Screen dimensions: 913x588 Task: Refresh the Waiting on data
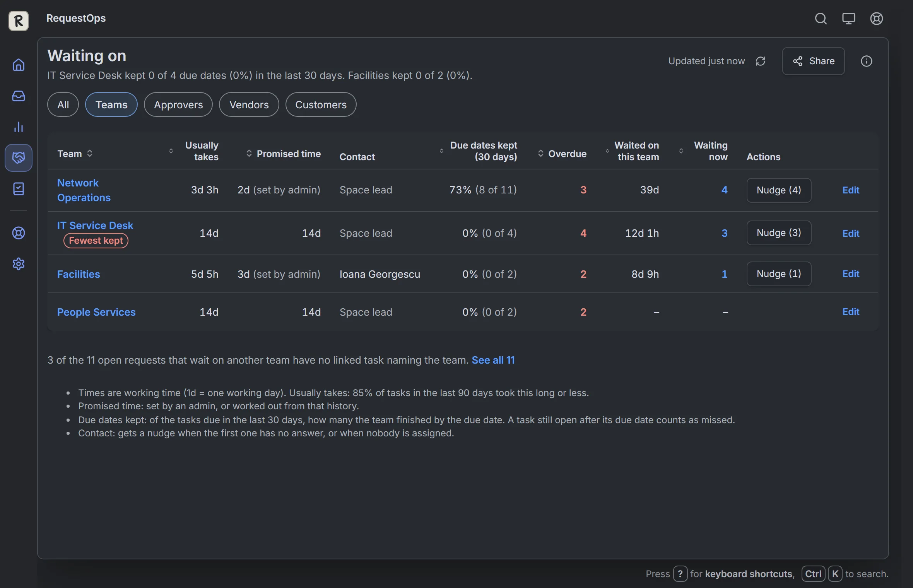click(760, 61)
